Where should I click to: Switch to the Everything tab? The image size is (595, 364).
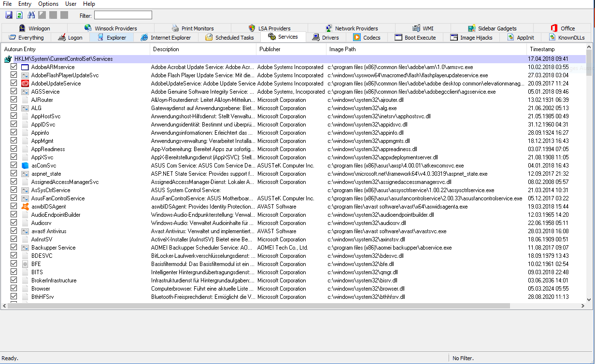point(26,38)
